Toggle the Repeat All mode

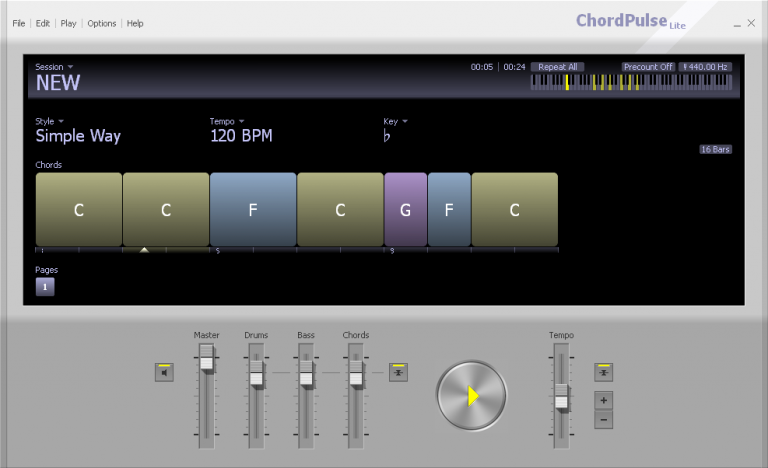point(557,67)
